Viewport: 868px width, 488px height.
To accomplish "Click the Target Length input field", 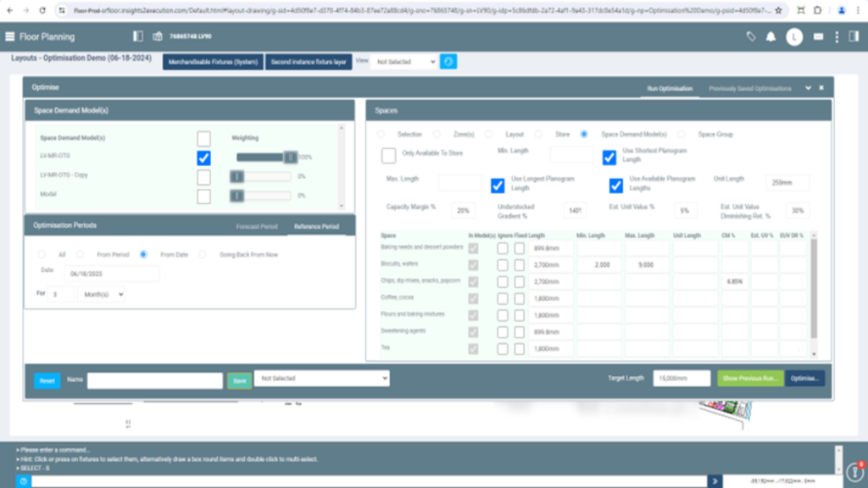I will coord(681,379).
